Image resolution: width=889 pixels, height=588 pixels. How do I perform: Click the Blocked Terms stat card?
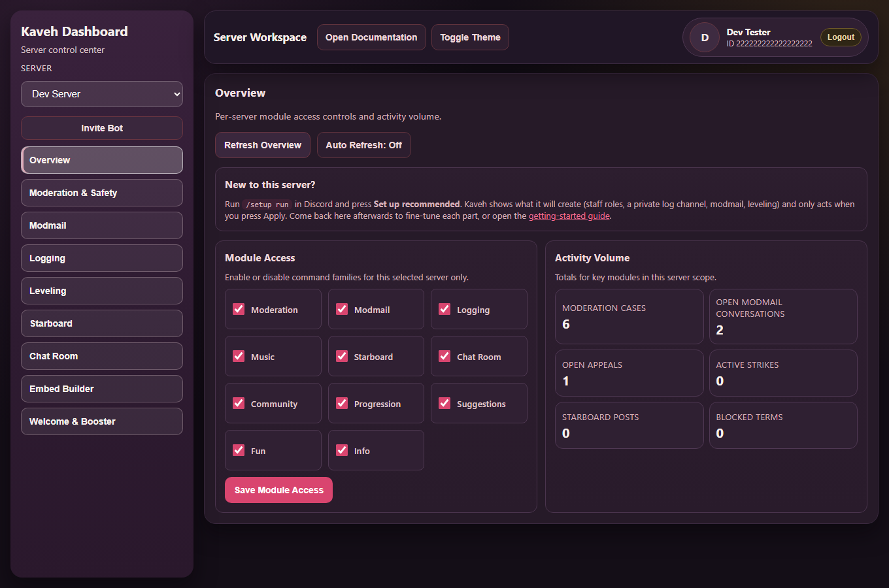783,425
